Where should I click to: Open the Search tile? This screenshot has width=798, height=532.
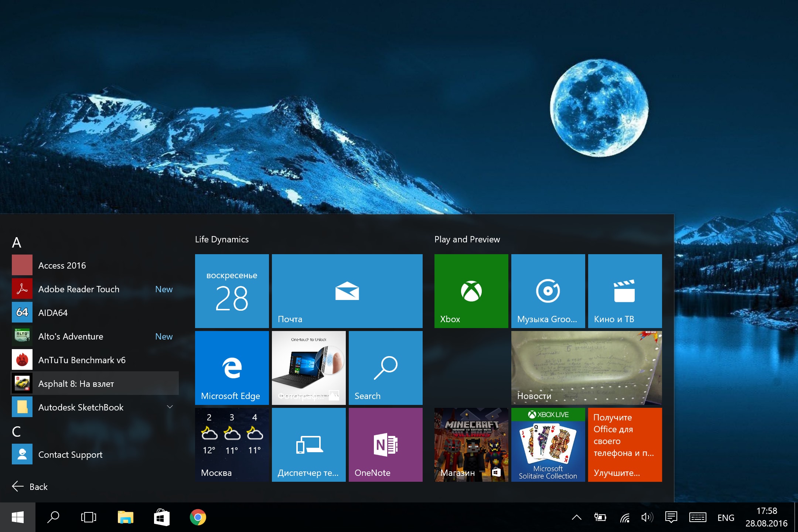[386, 368]
